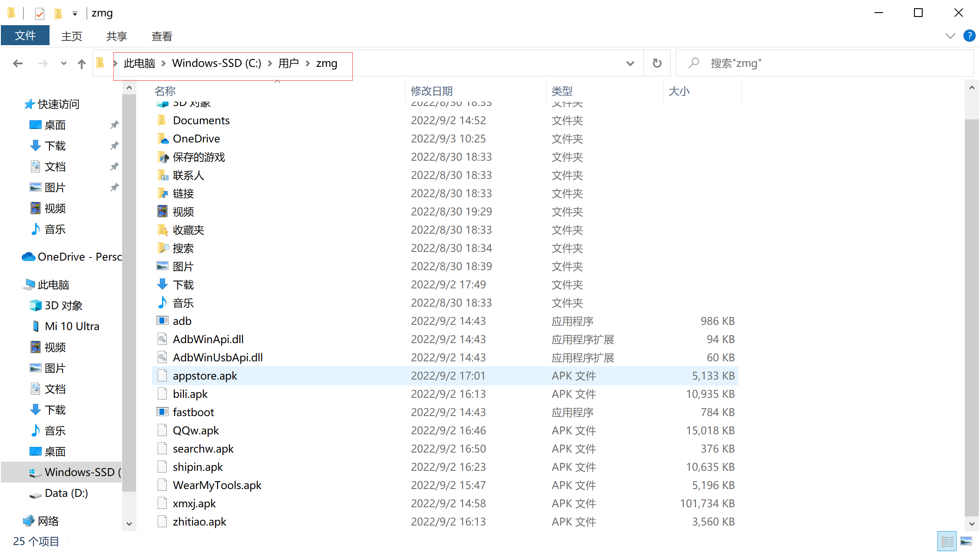
Task: Expand the arrow after 此电脑 breadcrumb
Action: pyautogui.click(x=164, y=63)
